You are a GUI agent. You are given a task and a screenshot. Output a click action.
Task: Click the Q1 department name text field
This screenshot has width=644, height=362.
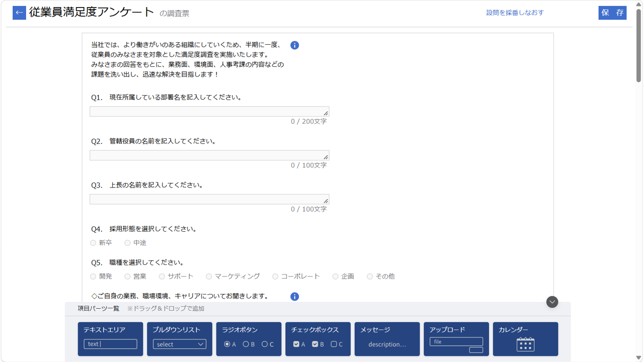pyautogui.click(x=209, y=112)
